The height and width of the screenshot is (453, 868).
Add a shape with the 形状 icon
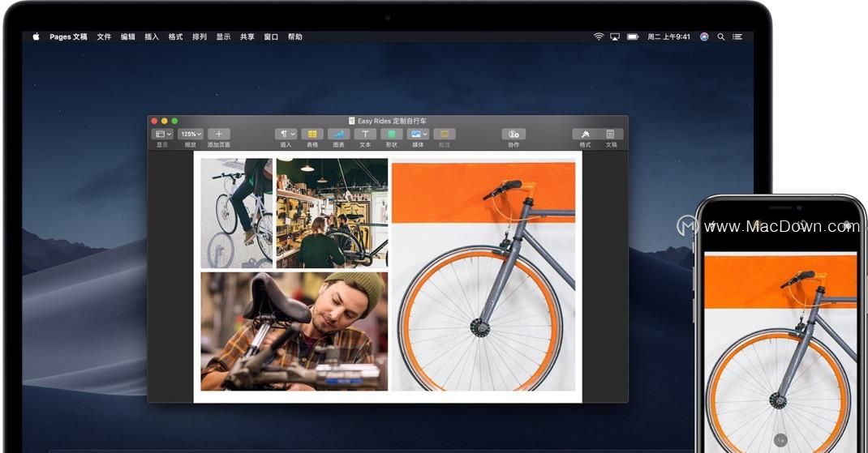tap(391, 134)
